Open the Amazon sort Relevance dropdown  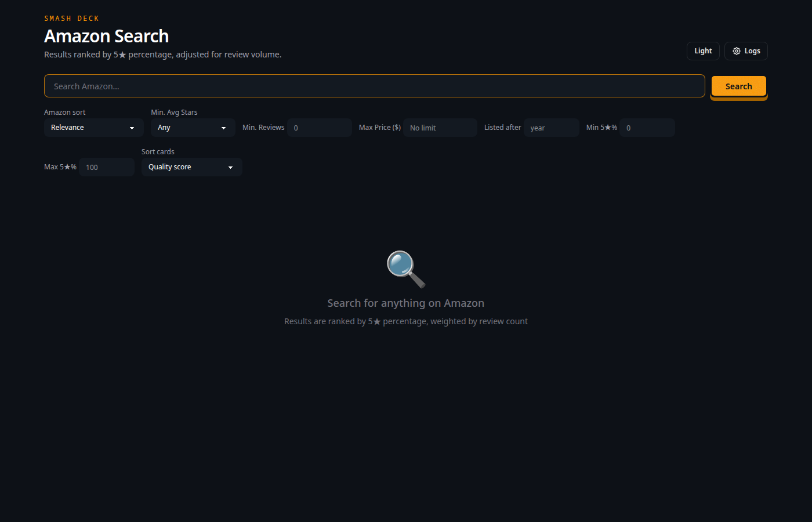point(94,128)
